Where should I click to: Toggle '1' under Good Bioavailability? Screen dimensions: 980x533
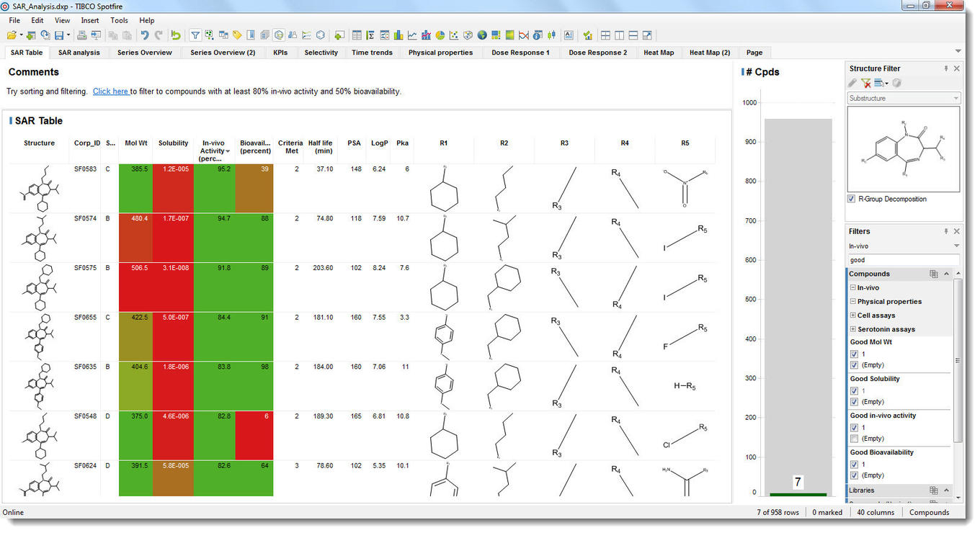[854, 465]
